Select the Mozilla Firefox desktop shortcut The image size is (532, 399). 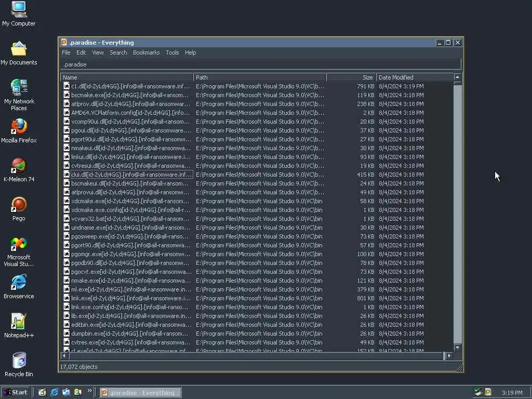[19, 130]
